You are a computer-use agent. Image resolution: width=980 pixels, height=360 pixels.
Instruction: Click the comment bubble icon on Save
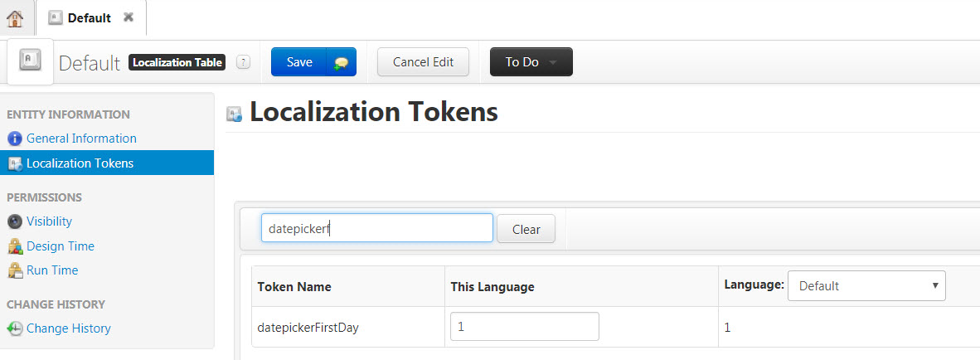coord(341,63)
